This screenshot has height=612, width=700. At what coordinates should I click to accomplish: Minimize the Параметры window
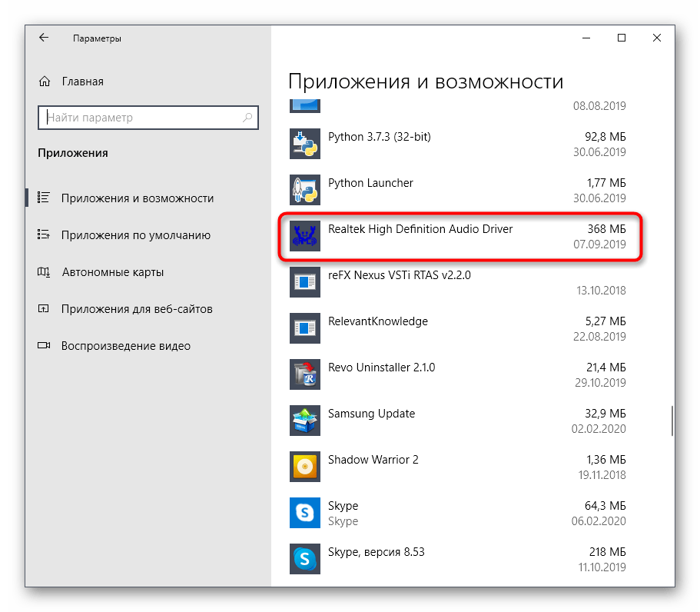[586, 38]
